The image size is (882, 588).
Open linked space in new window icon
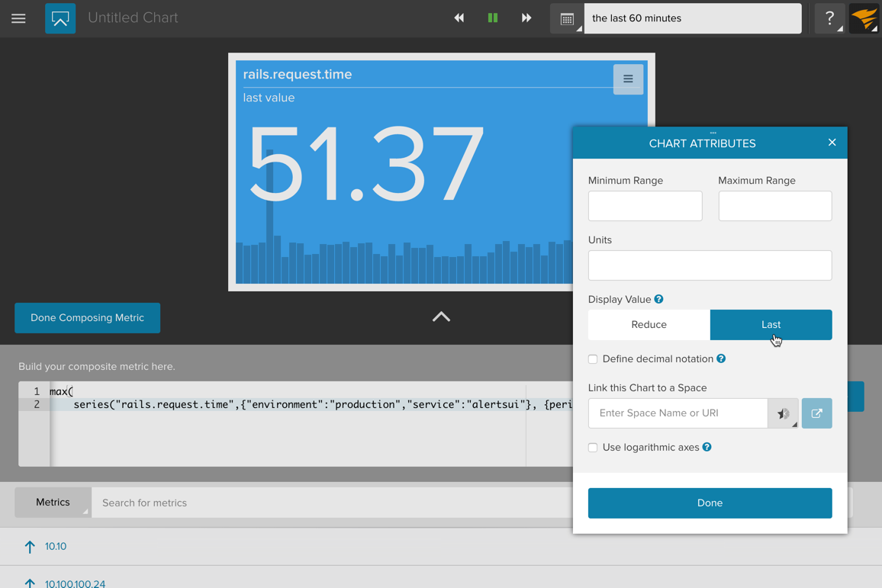tap(816, 413)
